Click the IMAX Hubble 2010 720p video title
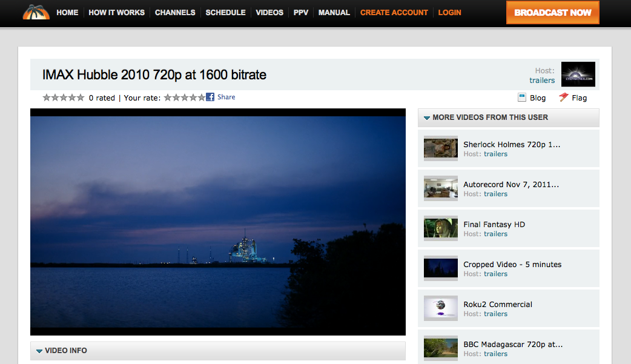 pos(154,75)
